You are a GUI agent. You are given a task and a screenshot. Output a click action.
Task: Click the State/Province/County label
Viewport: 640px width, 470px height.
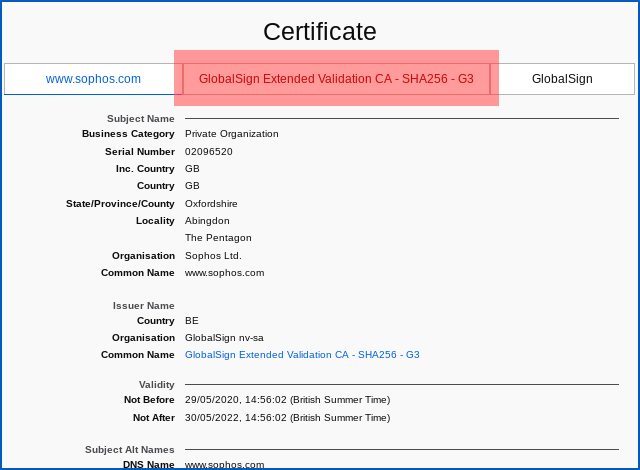pyautogui.click(x=120, y=204)
